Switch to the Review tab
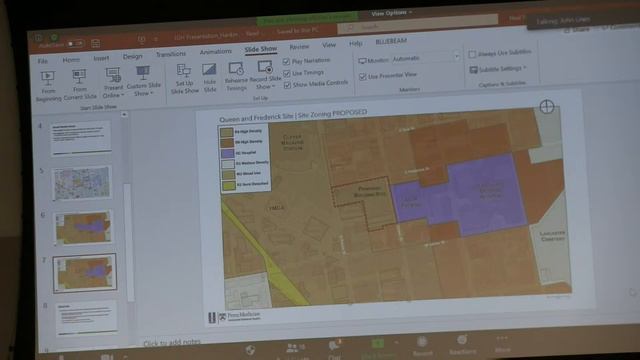Screen dimensions: 640x360 [299, 47]
